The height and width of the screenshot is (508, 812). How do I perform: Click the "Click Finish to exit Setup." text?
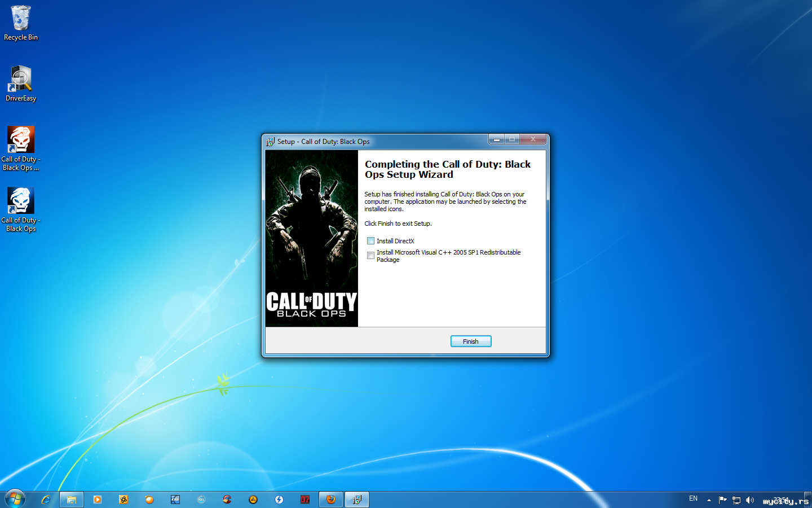pos(398,224)
